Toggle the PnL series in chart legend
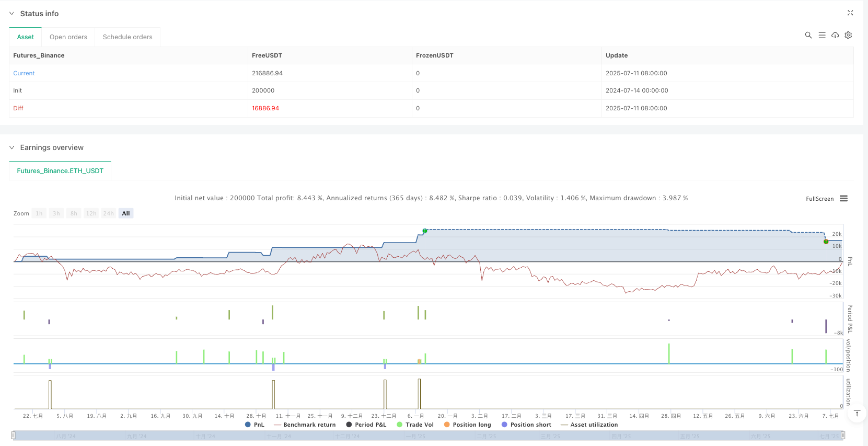Screen dimensions: 868x446 click(x=254, y=425)
